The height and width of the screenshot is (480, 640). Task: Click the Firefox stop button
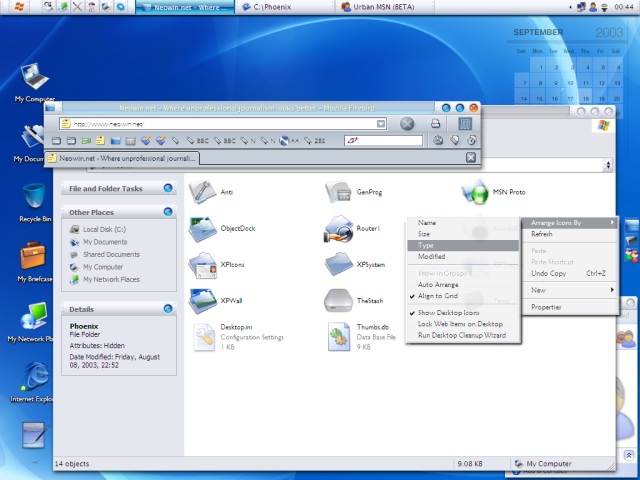click(407, 124)
